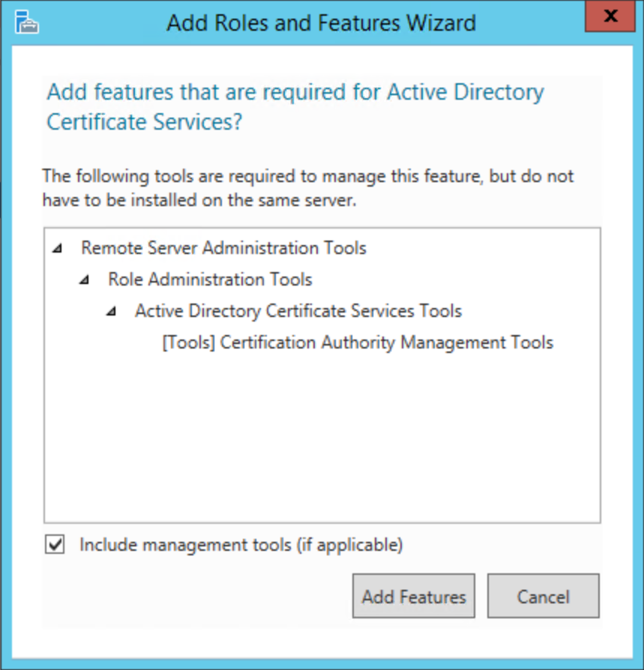Image resolution: width=644 pixels, height=670 pixels.
Task: Click the "Add Roles and Features Wizard" title text
Action: [x=321, y=22]
